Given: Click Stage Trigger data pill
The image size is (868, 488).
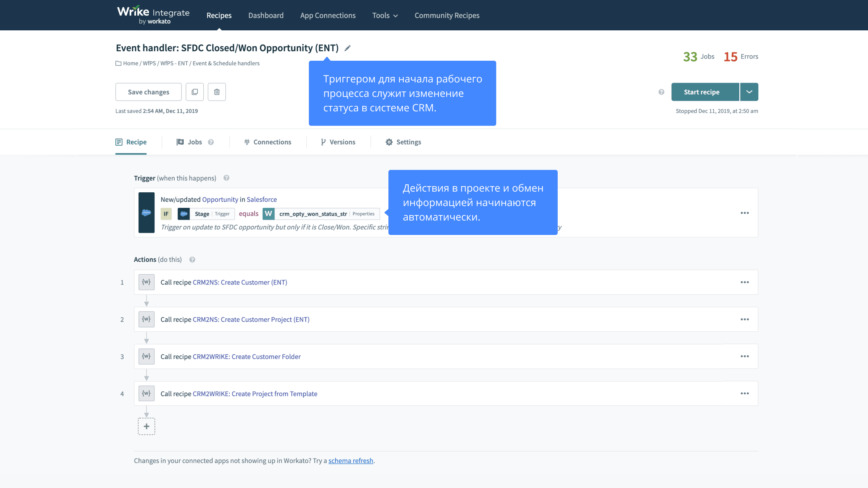Looking at the screenshot, I should 206,214.
